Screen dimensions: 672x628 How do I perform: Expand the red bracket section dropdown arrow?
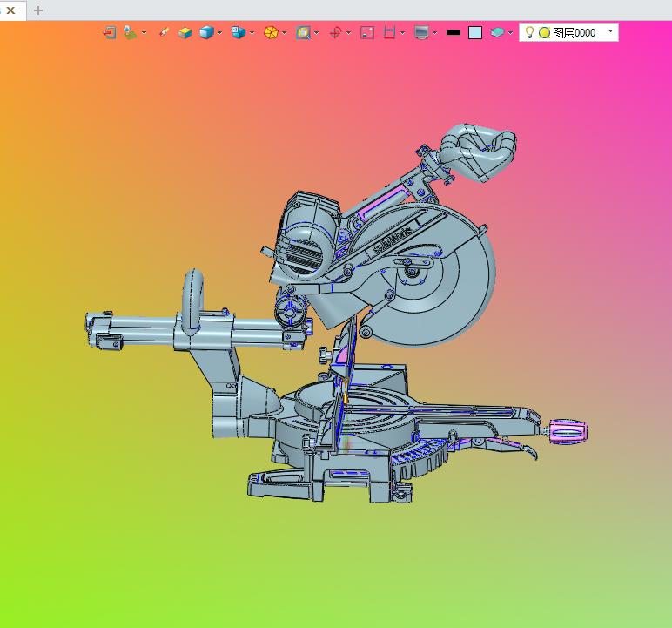coord(402,32)
